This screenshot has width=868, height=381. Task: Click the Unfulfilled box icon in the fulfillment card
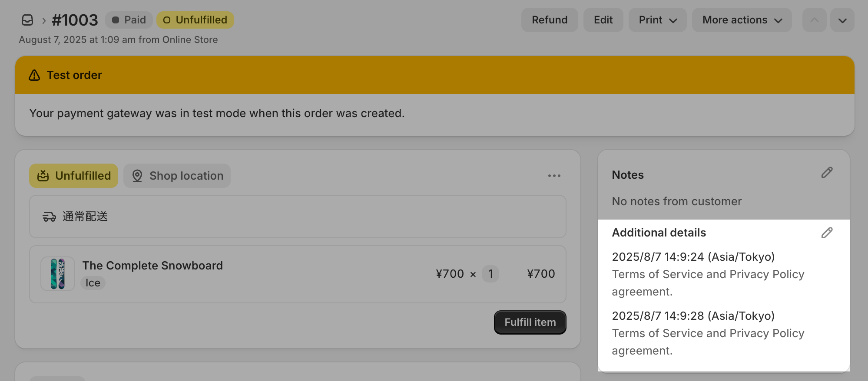(x=43, y=176)
